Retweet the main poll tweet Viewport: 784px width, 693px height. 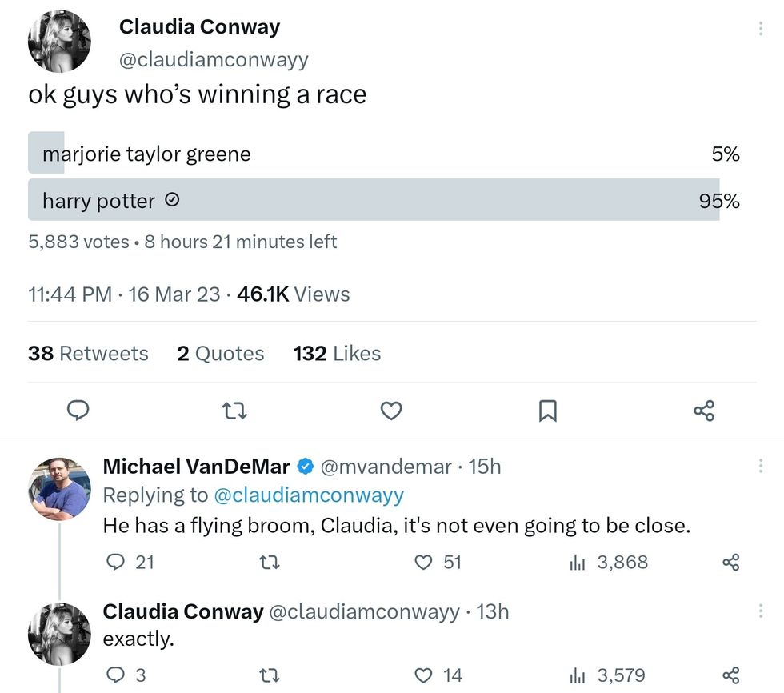click(x=234, y=411)
